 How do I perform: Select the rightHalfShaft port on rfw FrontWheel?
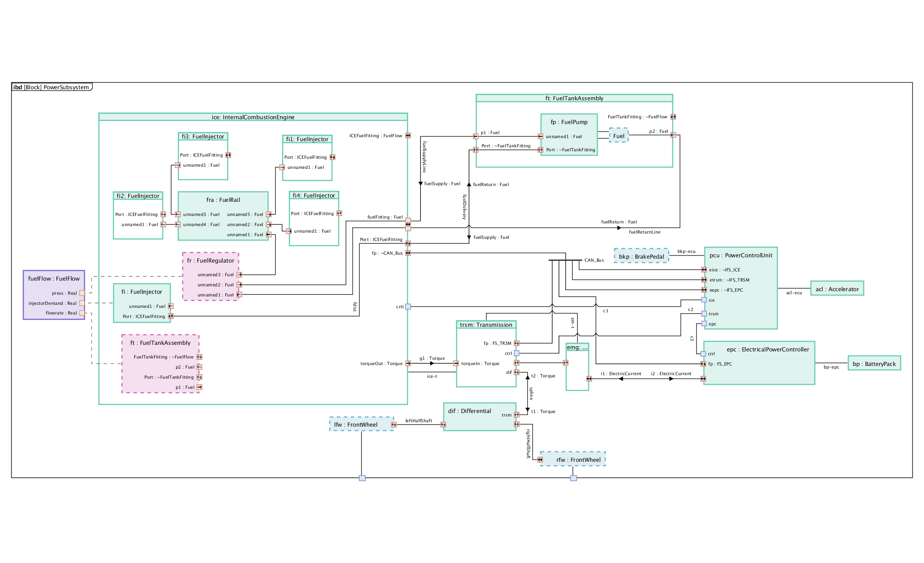tap(540, 459)
